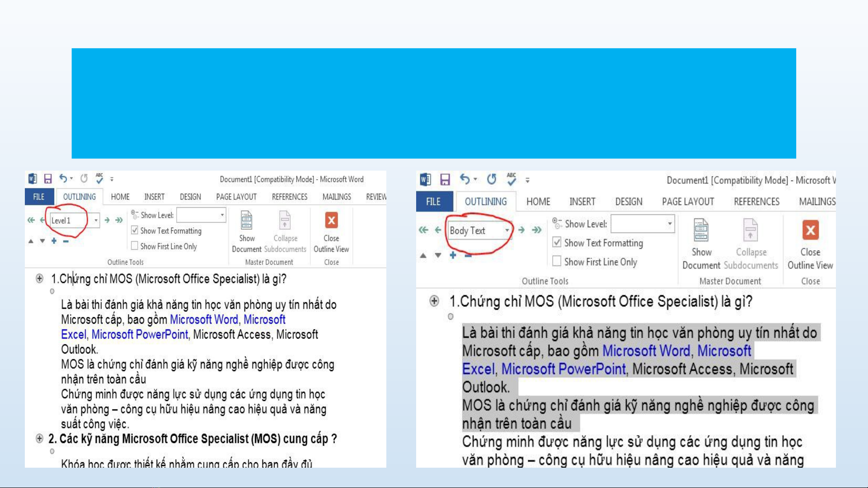The width and height of the screenshot is (868, 488).
Task: Move Down triangle in right window
Action: (438, 256)
